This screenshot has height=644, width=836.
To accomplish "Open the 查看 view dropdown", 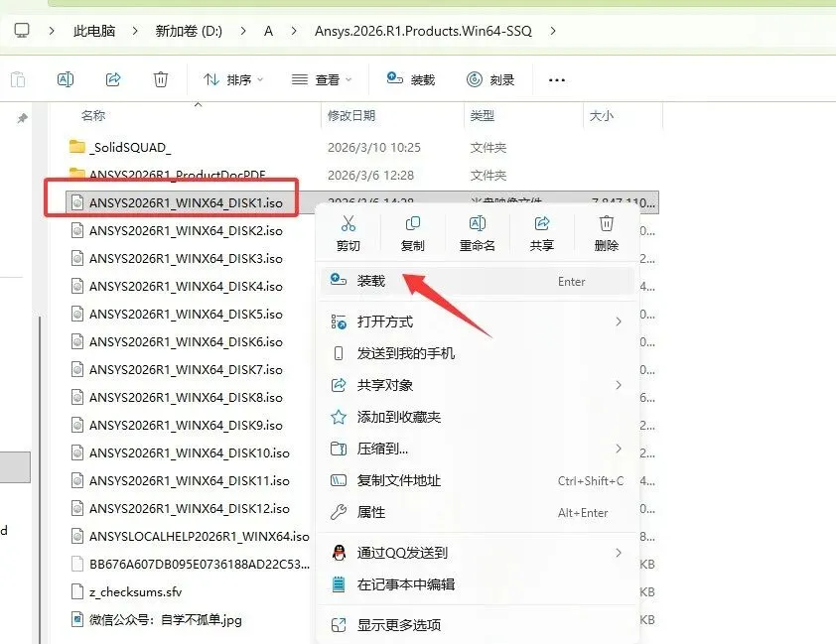I will [x=322, y=79].
